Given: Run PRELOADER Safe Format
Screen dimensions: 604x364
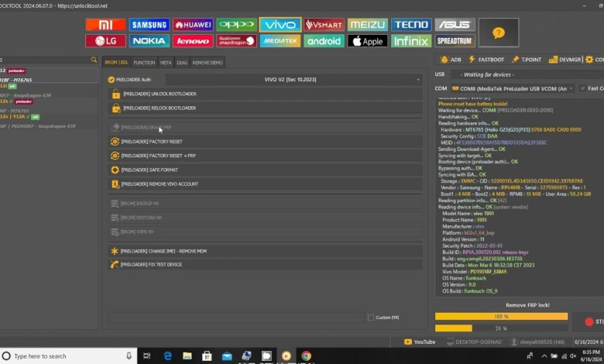Looking at the screenshot, I should point(265,170).
